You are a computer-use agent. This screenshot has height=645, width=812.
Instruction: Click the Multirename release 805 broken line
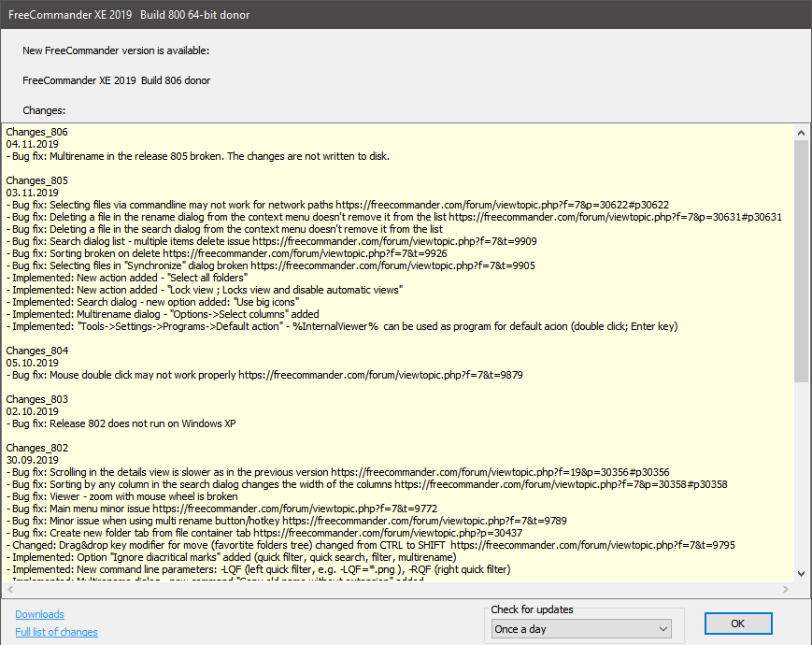click(x=198, y=156)
